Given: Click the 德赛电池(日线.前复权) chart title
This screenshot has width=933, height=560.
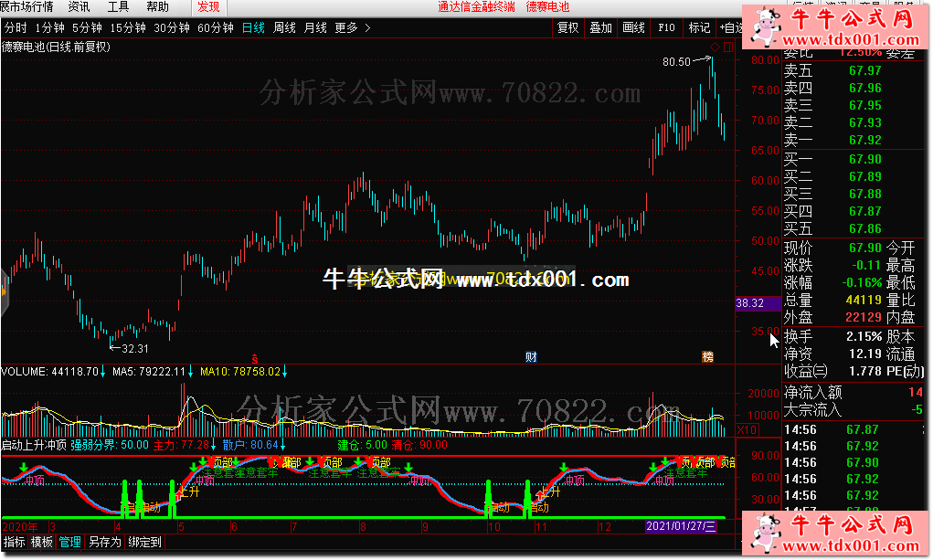Looking at the screenshot, I should pos(56,47).
